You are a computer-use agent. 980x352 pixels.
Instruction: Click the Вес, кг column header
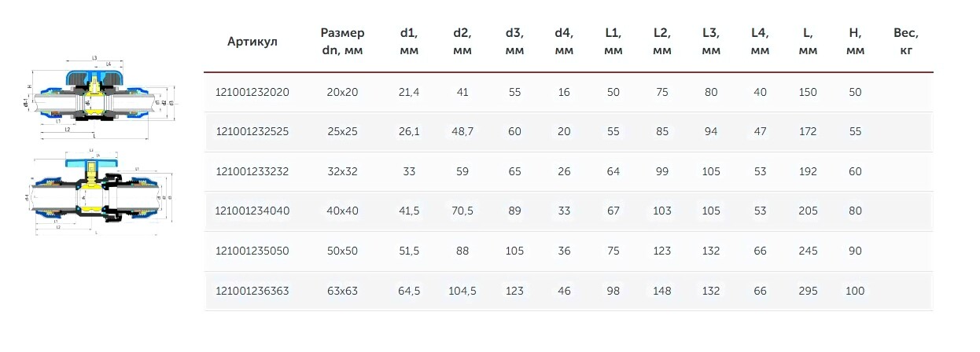[x=905, y=42]
